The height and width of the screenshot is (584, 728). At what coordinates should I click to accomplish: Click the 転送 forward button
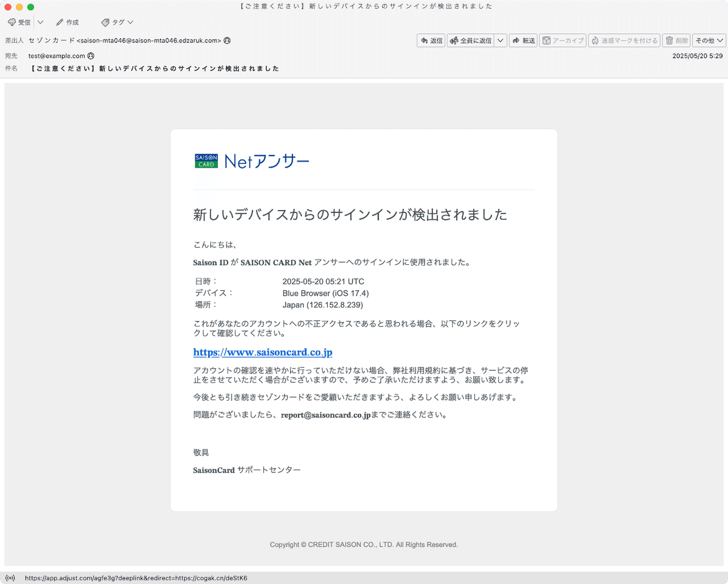(x=524, y=41)
